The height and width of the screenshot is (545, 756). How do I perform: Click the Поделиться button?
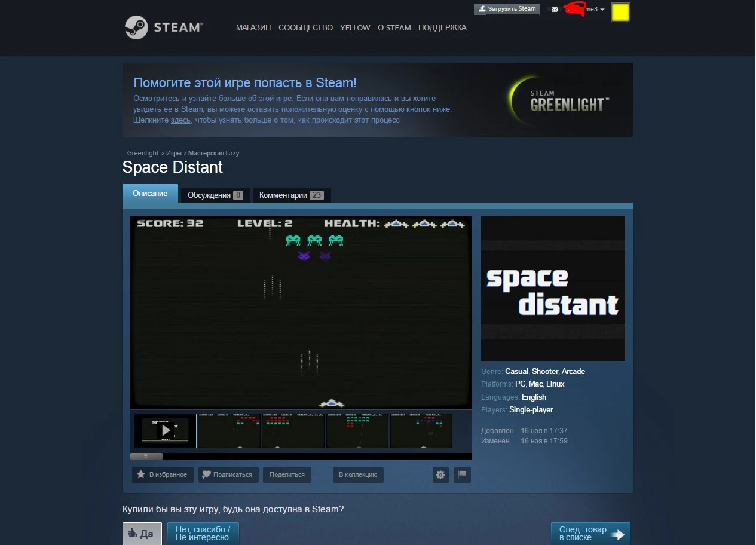[x=287, y=474]
